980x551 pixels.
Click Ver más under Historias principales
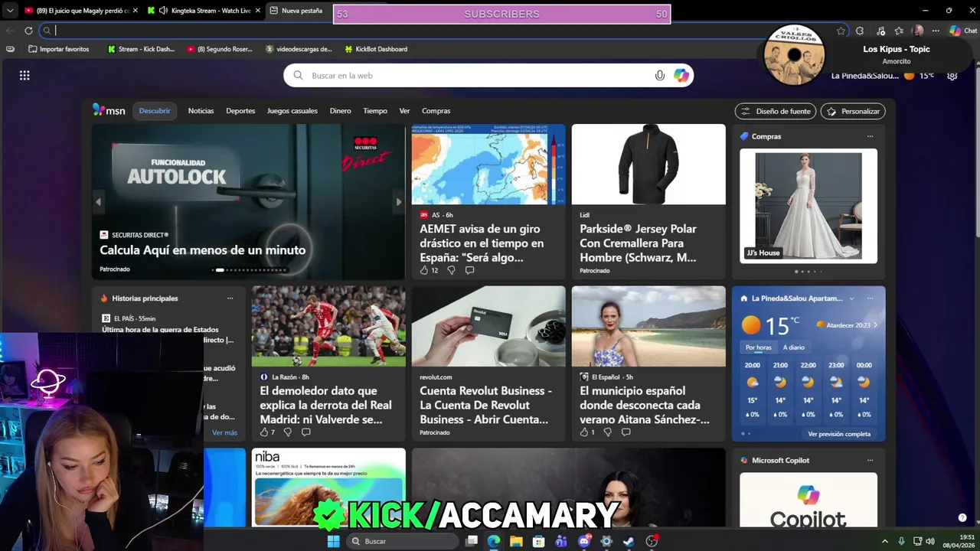[x=224, y=432]
